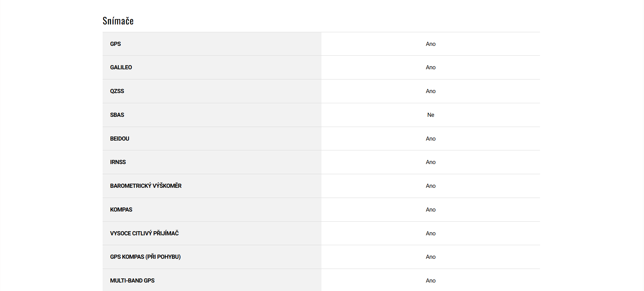Screen dimensions: 644x291
Task: Select the GPS row label
Action: coord(116,44)
